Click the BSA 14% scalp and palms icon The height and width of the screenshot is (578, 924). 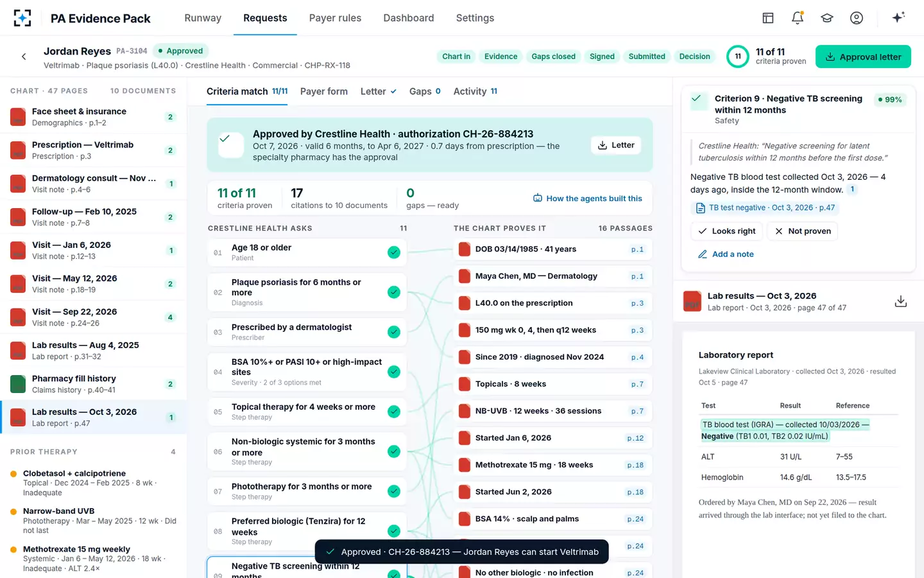pos(465,519)
